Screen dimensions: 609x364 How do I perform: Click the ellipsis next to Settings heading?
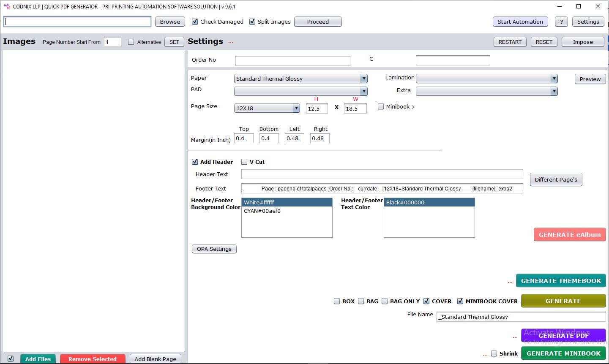(x=231, y=42)
